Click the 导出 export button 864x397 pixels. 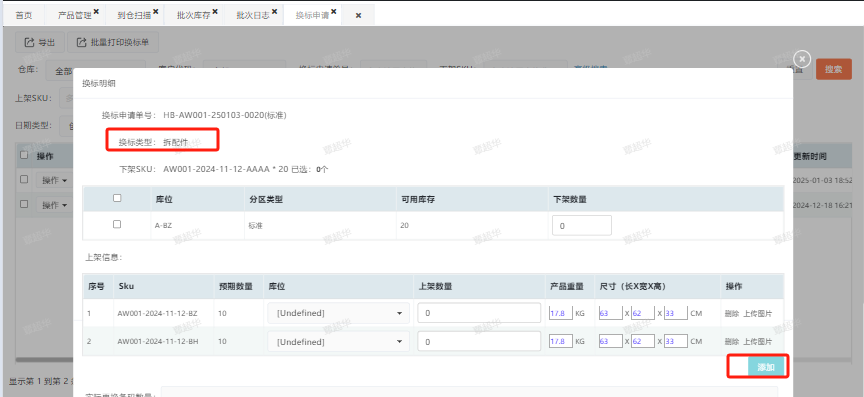point(39,42)
